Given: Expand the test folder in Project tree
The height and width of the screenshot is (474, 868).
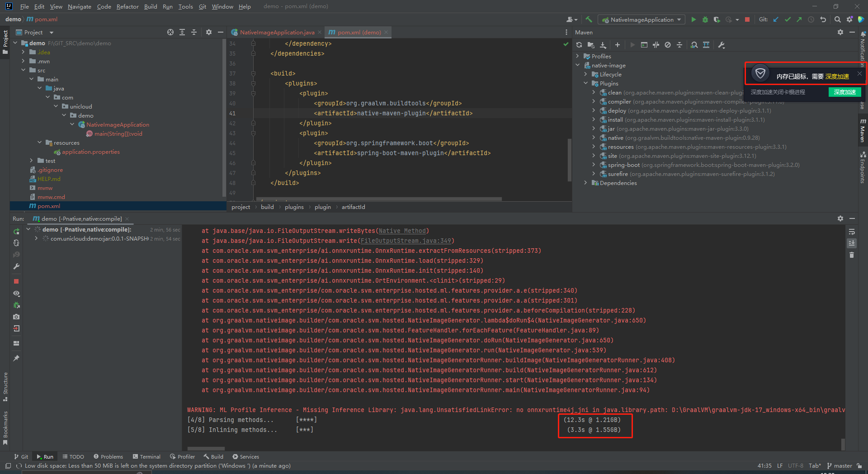Looking at the screenshot, I should click(x=31, y=161).
